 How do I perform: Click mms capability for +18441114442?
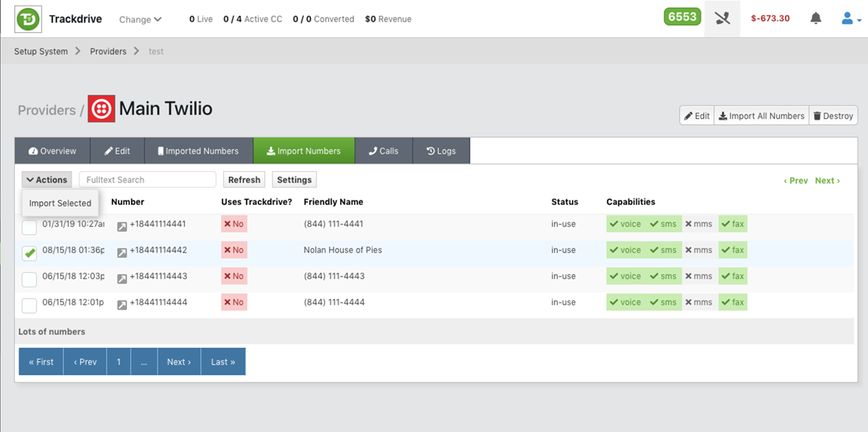click(x=698, y=250)
